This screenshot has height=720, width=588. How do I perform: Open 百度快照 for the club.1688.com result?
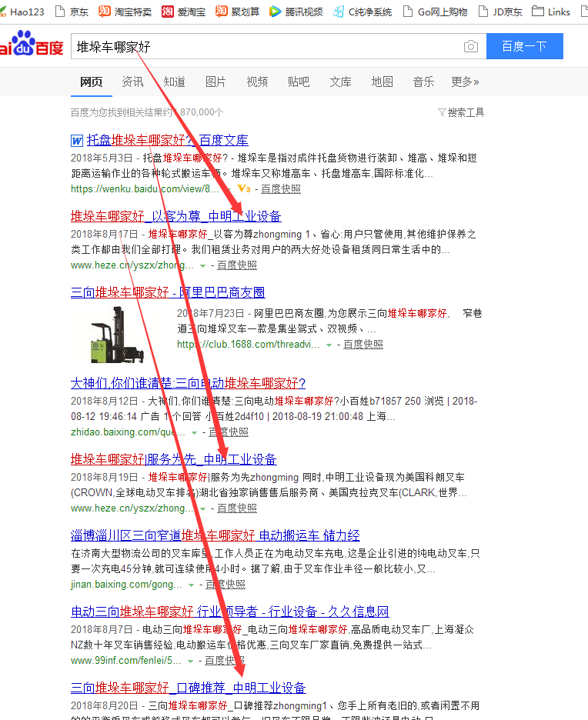tap(363, 345)
